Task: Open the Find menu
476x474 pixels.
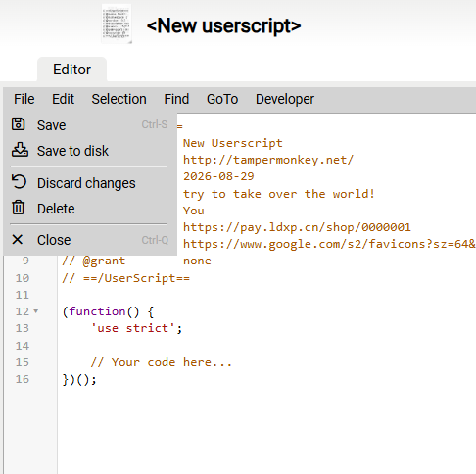Action: click(176, 99)
